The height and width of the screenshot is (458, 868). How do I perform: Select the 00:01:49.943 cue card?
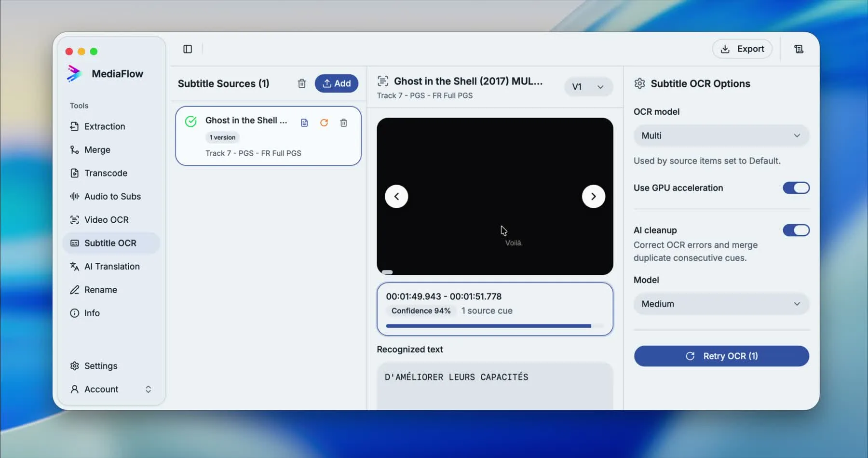click(495, 309)
